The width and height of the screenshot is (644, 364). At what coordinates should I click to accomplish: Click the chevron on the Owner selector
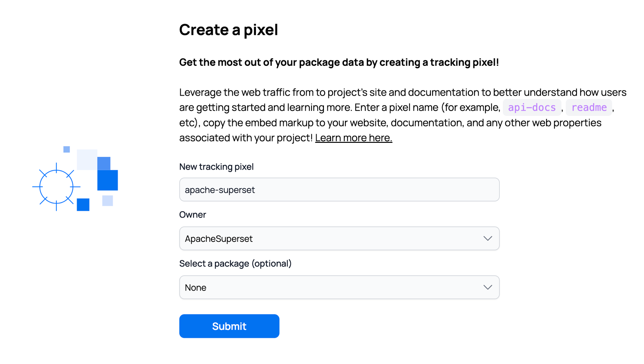488,239
